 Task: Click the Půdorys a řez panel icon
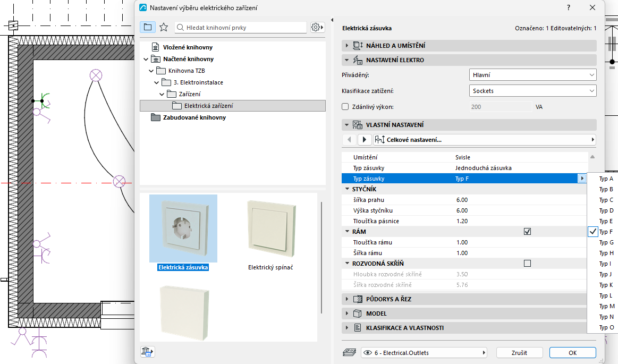click(x=358, y=299)
